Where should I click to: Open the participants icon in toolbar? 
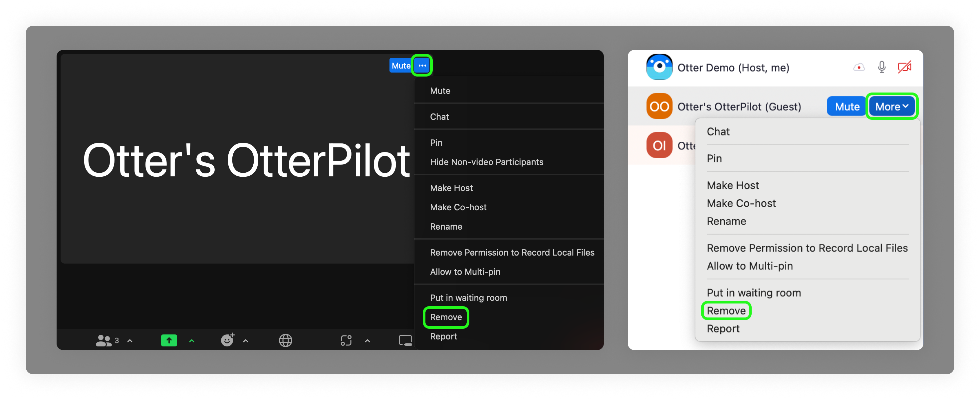104,340
